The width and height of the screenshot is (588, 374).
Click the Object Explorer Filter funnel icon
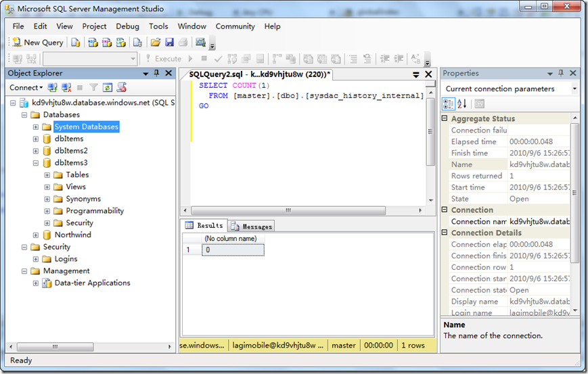coord(94,88)
